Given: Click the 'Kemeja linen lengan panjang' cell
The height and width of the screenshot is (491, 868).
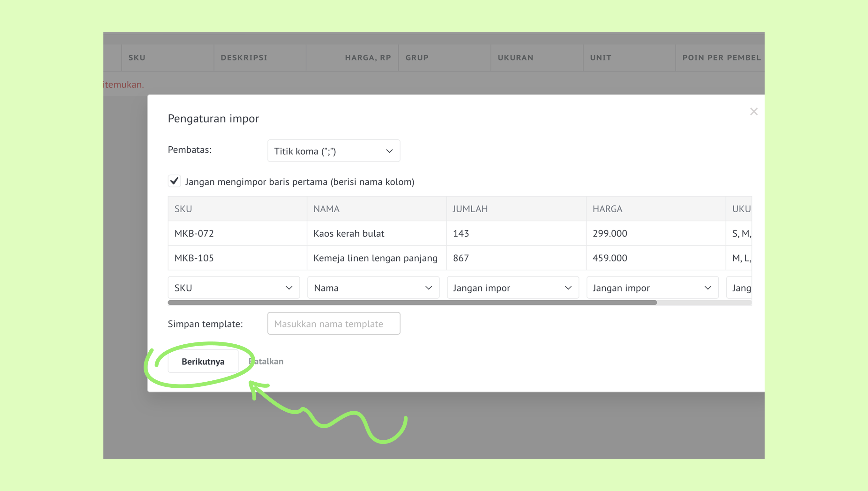Looking at the screenshot, I should coord(377,258).
